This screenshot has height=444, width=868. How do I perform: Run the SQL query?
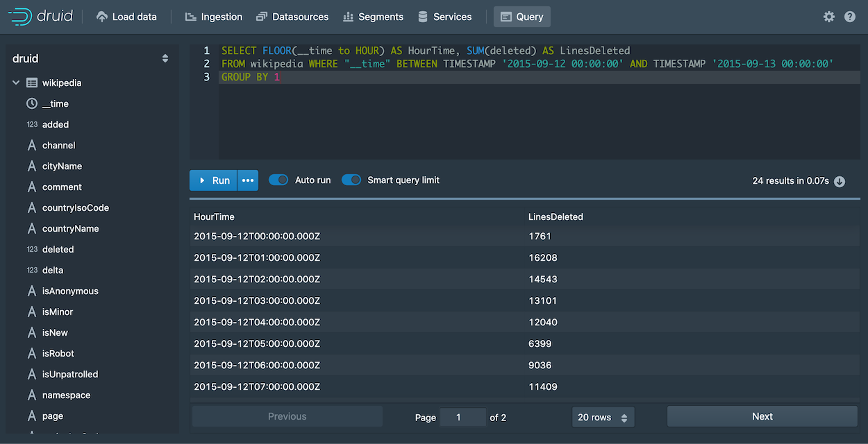coord(213,180)
